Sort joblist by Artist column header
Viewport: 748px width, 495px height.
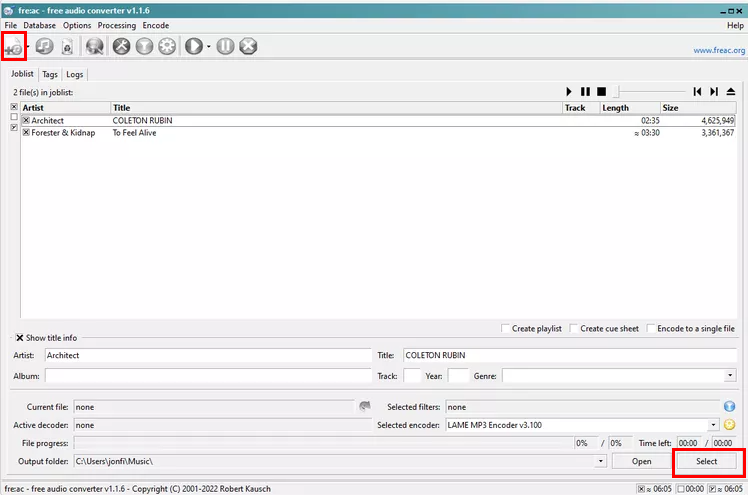pyautogui.click(x=65, y=108)
